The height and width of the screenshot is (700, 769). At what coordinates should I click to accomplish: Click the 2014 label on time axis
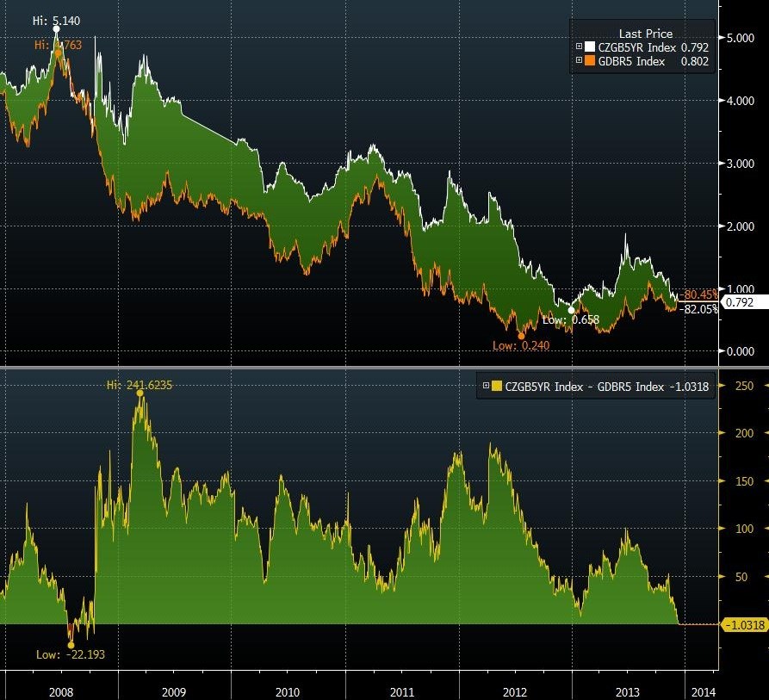[701, 691]
